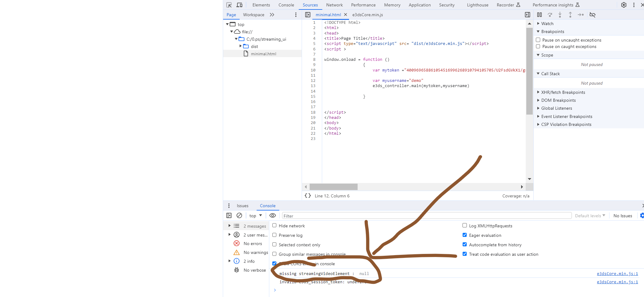This screenshot has width=644, height=297.
Task: Collapse the top frame tree node
Action: pos(227,24)
